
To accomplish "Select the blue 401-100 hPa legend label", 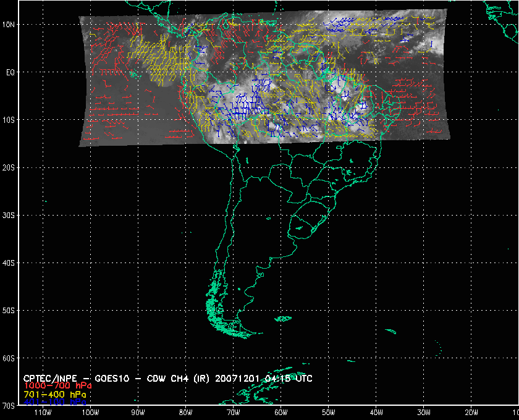I will (x=54, y=402).
